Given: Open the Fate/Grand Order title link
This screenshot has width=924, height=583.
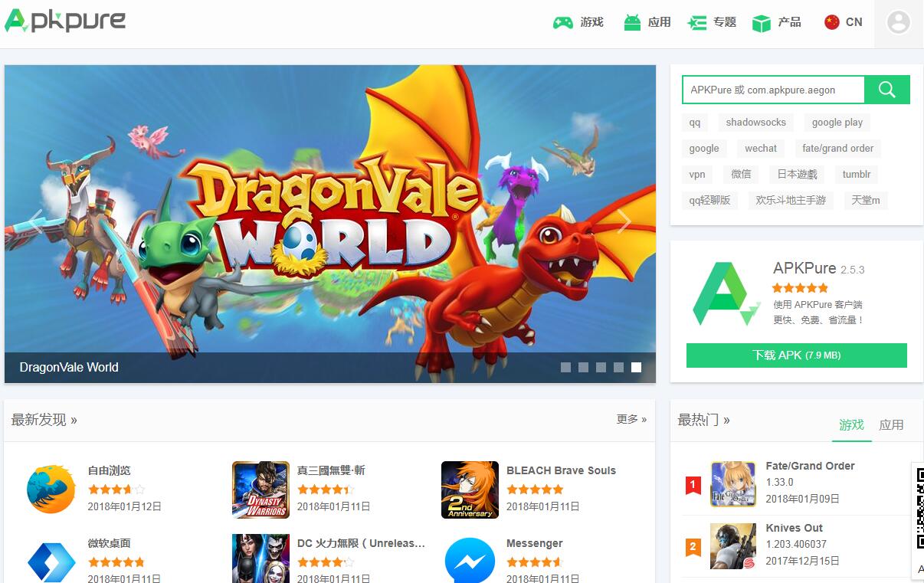Looking at the screenshot, I should [x=810, y=466].
